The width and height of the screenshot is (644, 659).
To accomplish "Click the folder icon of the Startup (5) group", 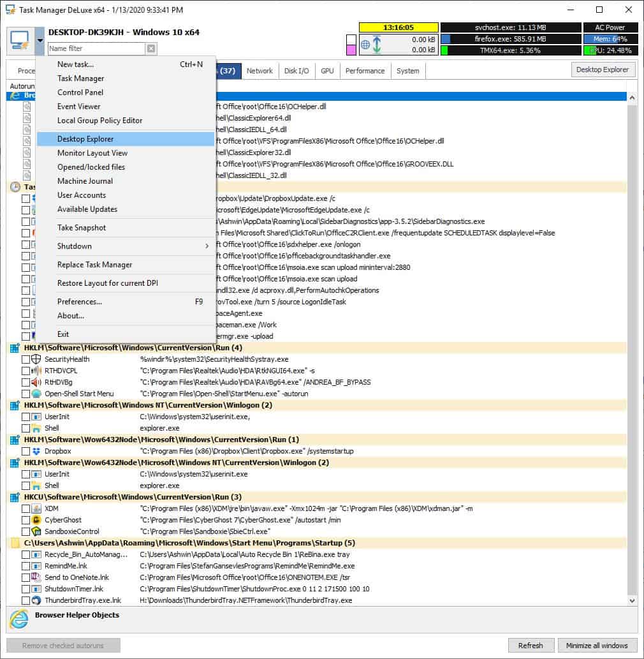I will pyautogui.click(x=15, y=543).
